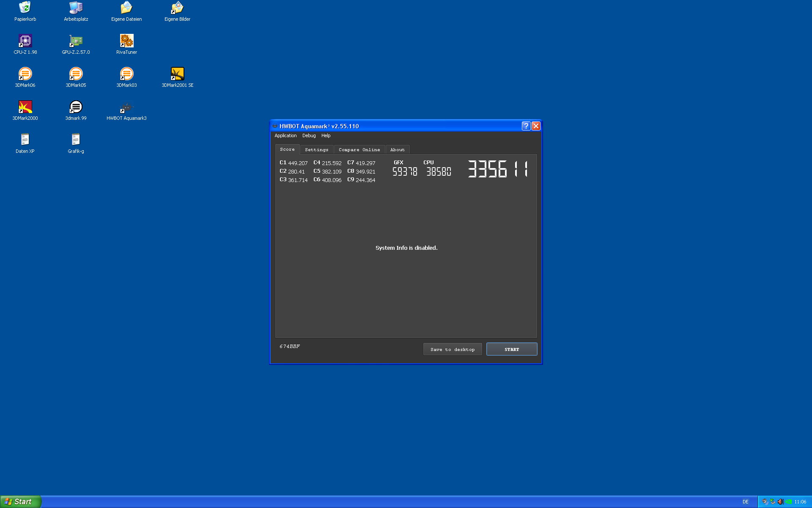This screenshot has width=812, height=508.
Task: Click the GFX score 59378
Action: point(405,171)
